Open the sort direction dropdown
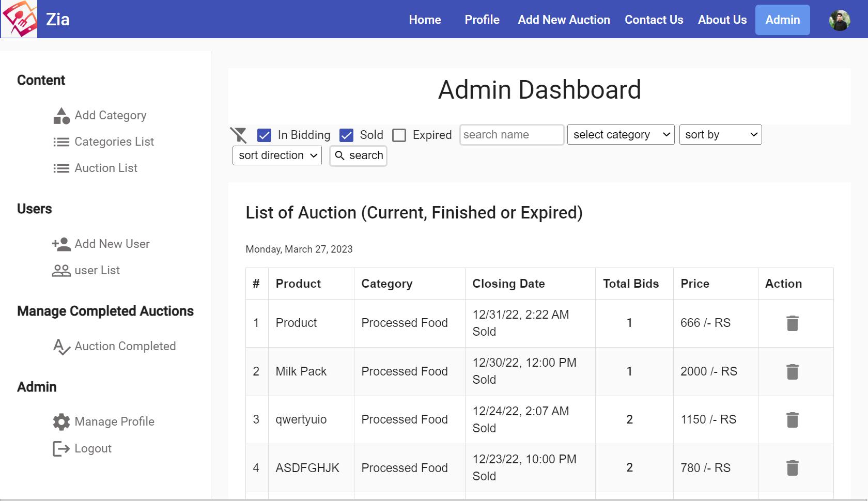This screenshot has height=501, width=868. 277,155
